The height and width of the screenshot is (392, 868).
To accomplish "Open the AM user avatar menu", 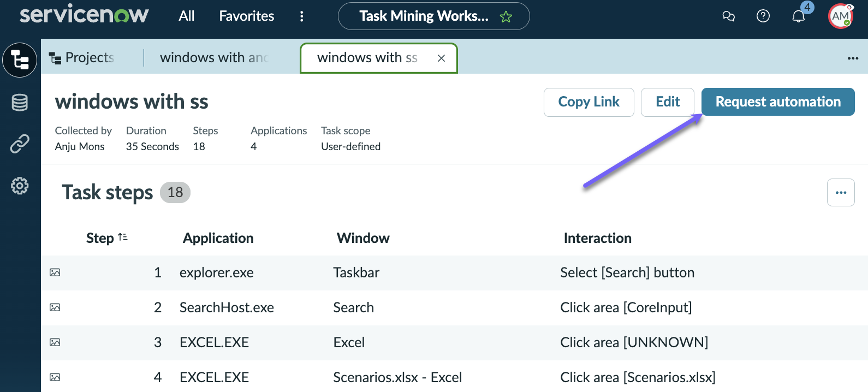I will (x=840, y=16).
